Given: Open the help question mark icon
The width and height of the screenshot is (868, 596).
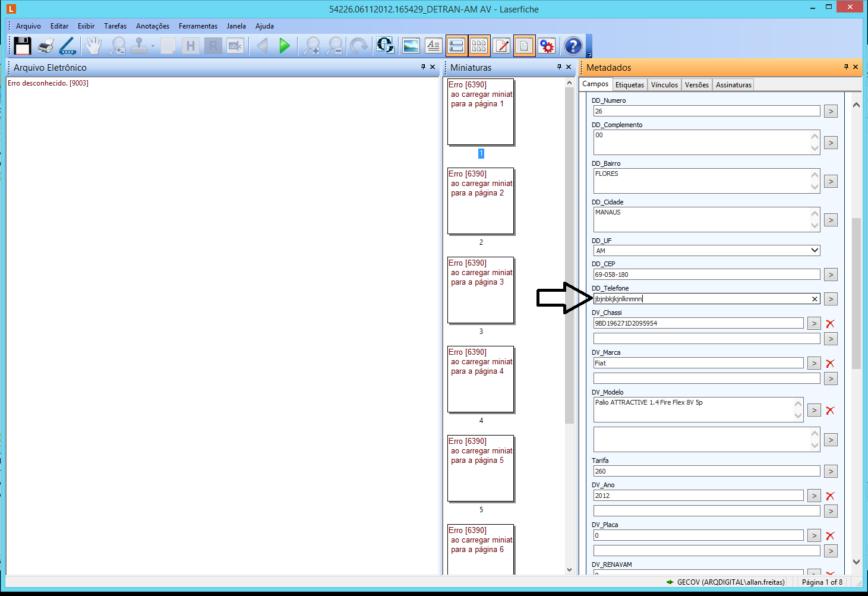Looking at the screenshot, I should (x=573, y=46).
